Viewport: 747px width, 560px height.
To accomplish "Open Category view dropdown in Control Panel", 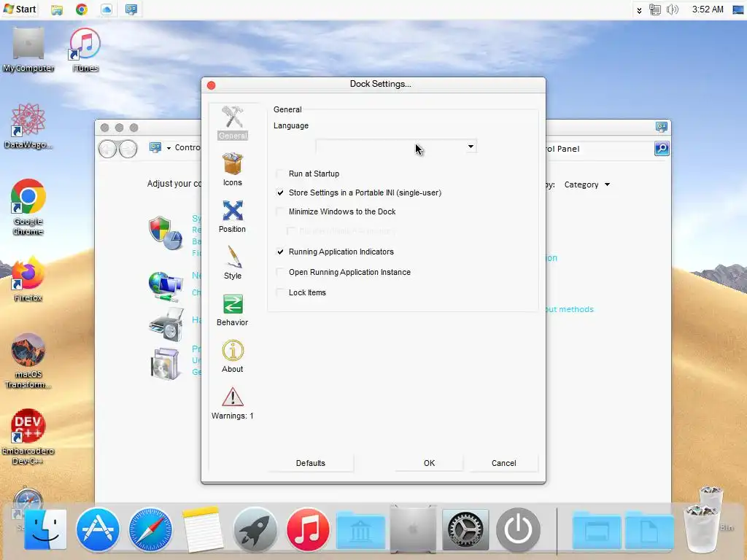I will pyautogui.click(x=587, y=184).
